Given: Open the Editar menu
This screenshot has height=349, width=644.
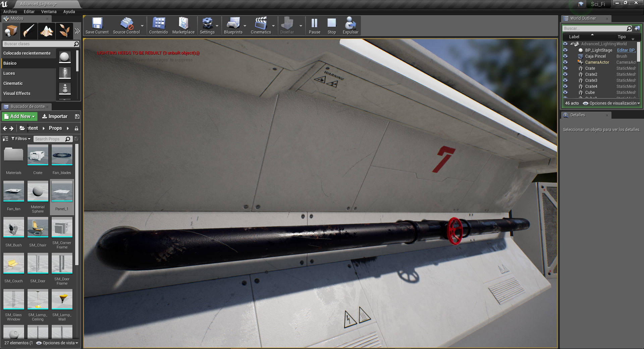Looking at the screenshot, I should tap(29, 12).
